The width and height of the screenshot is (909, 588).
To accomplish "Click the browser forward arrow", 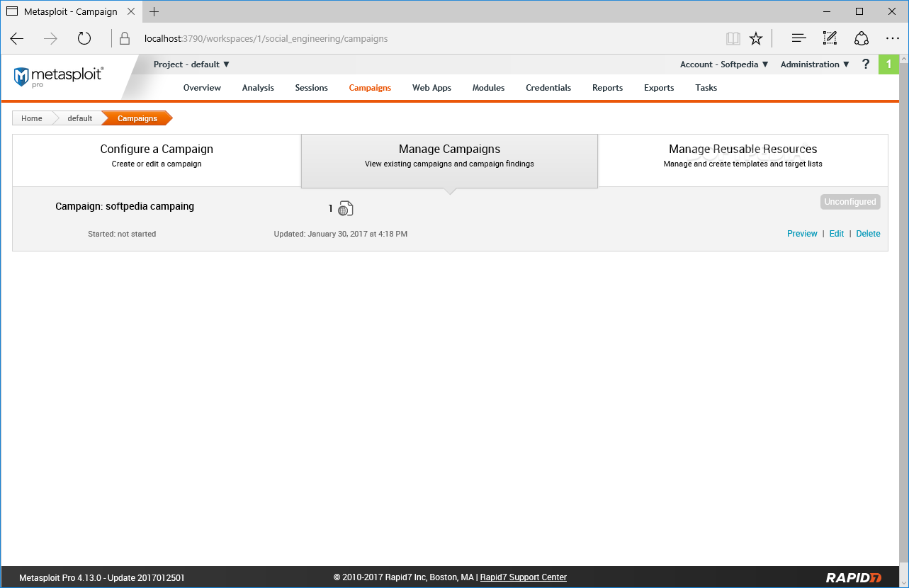I will tap(50, 38).
